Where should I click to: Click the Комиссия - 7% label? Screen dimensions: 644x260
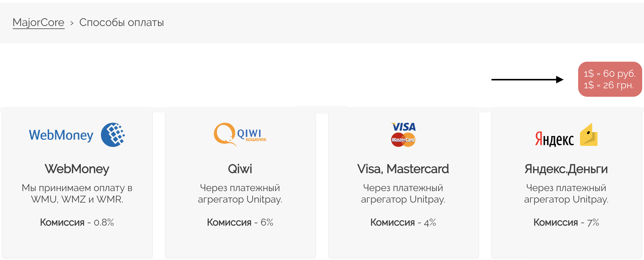point(566,223)
